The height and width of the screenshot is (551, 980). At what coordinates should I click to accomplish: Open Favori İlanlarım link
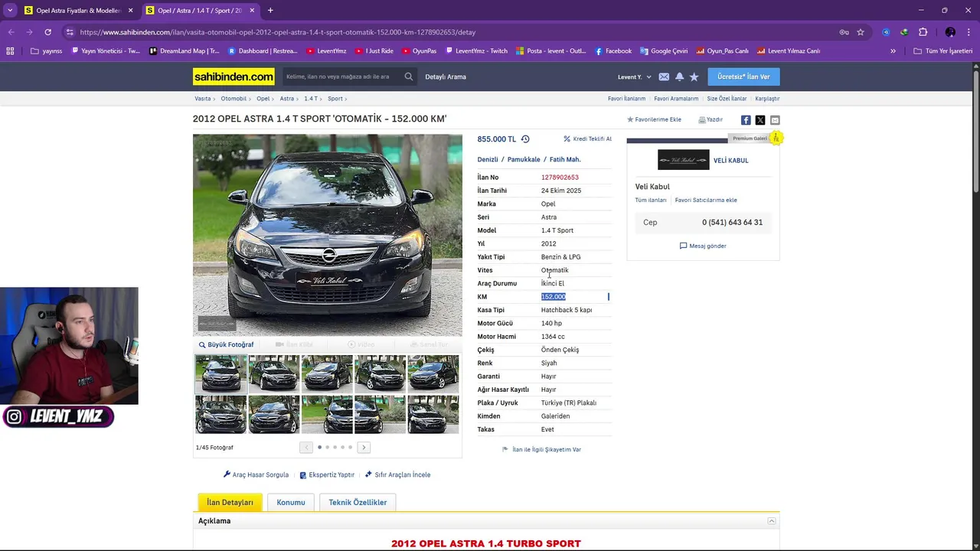tap(626, 99)
